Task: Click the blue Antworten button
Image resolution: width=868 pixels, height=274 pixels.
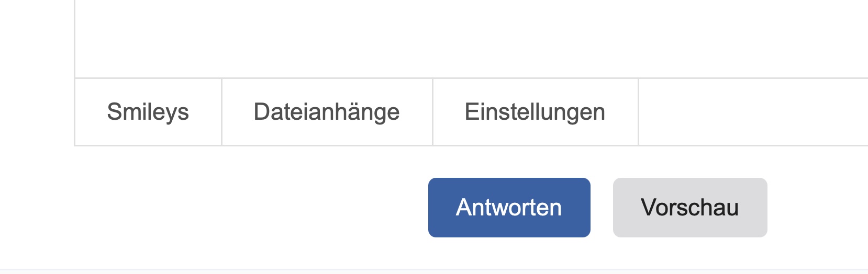Action: (x=509, y=208)
